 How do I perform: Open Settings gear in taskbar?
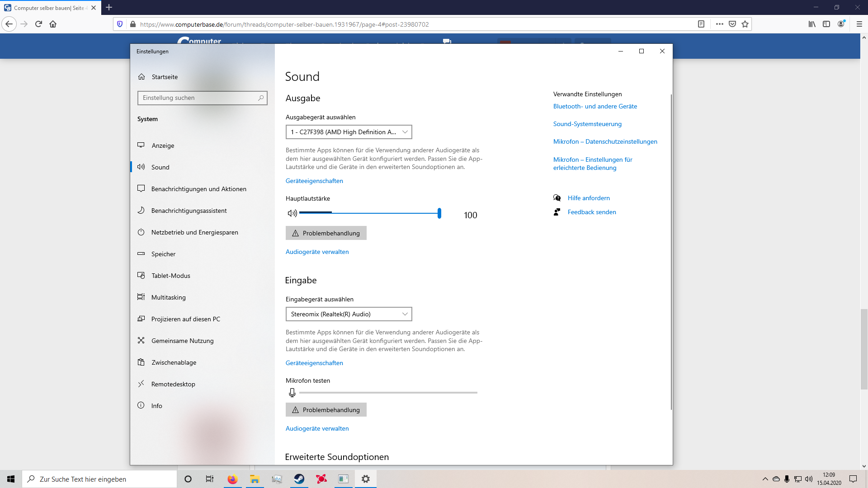pos(366,479)
